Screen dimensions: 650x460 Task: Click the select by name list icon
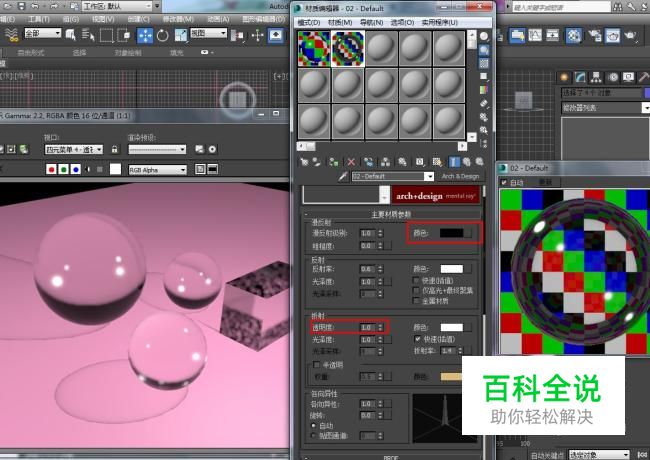click(x=88, y=35)
